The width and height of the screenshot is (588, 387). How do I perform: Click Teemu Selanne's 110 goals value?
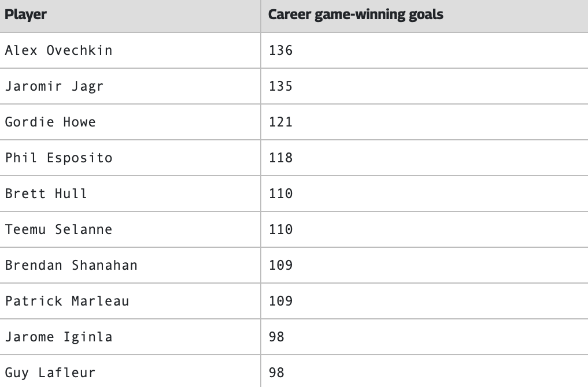coord(280,229)
